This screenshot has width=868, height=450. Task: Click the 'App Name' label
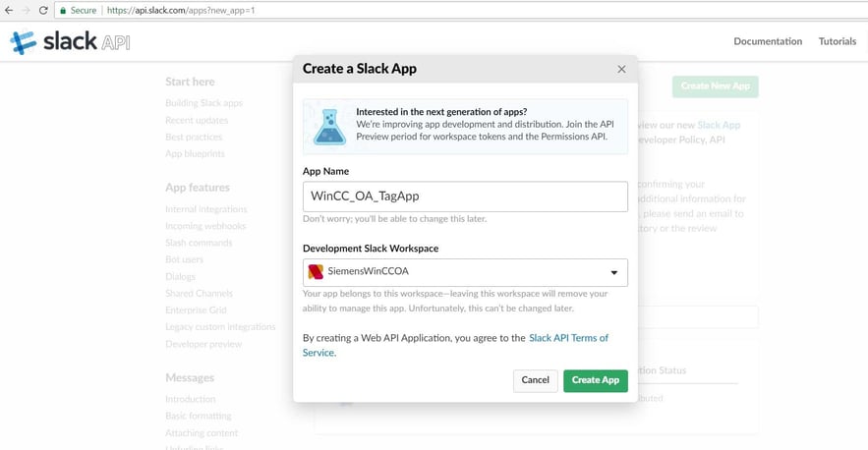(x=325, y=172)
